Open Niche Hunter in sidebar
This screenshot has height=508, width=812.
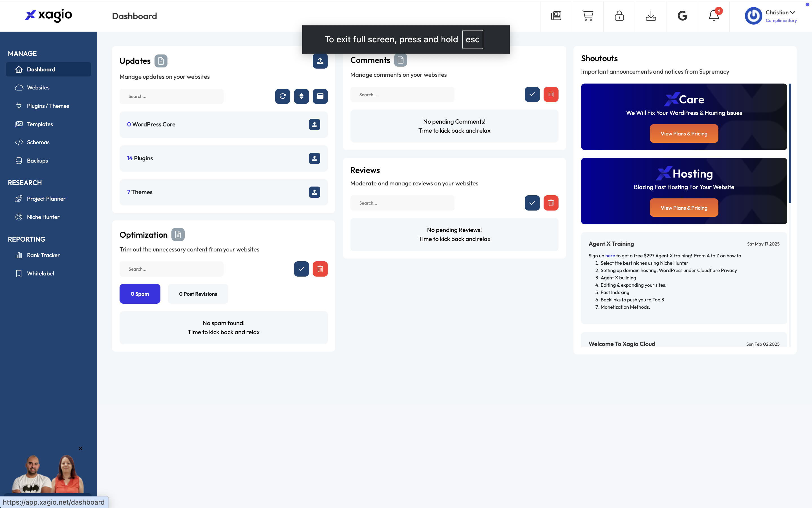[48, 217]
